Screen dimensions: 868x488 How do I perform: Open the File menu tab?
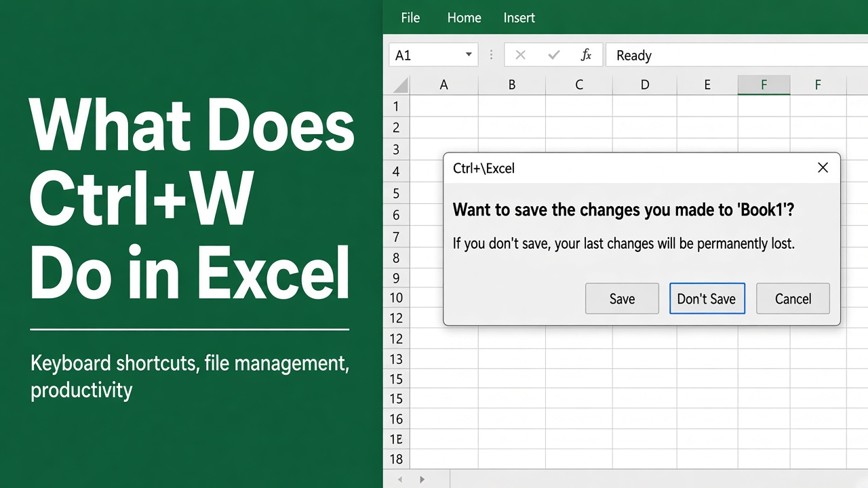click(410, 18)
